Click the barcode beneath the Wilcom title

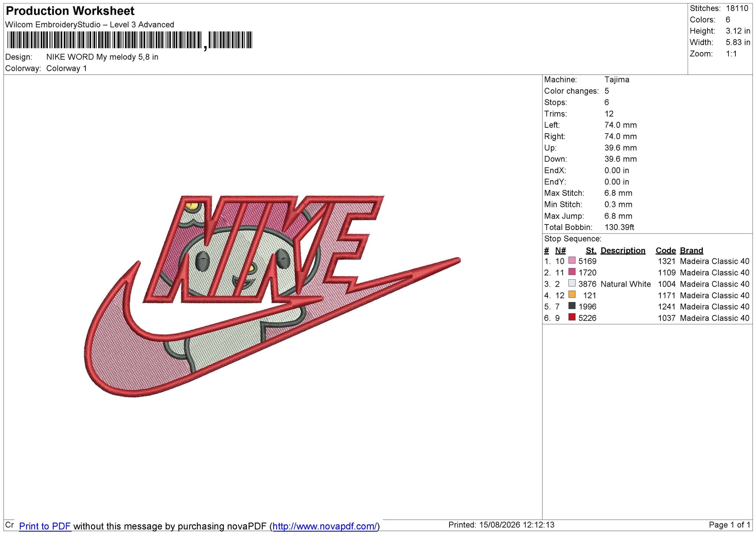click(130, 40)
